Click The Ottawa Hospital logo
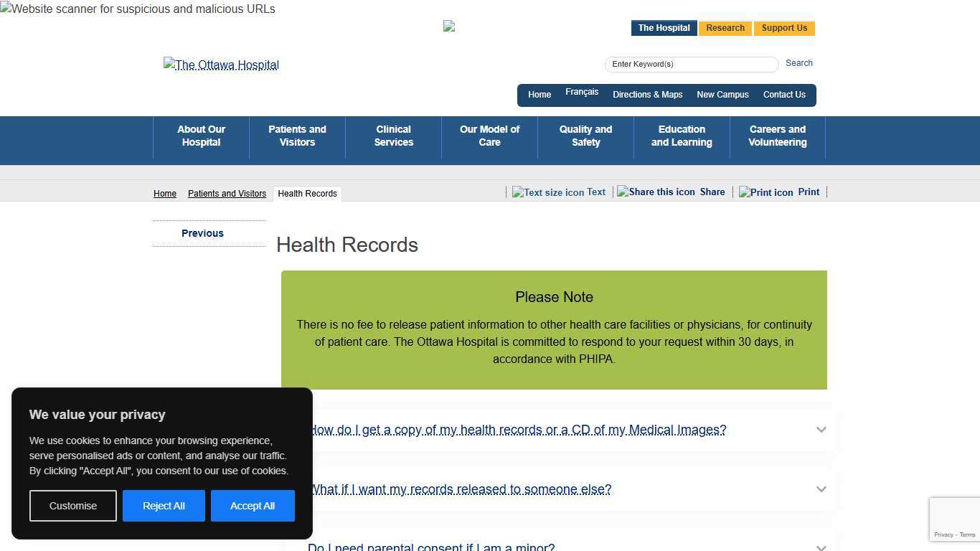Image resolution: width=980 pixels, height=551 pixels. point(220,65)
